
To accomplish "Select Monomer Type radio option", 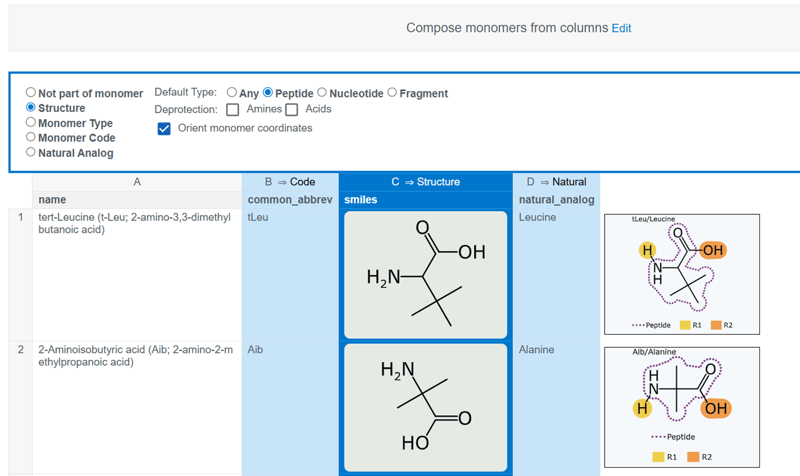I will pyautogui.click(x=31, y=123).
